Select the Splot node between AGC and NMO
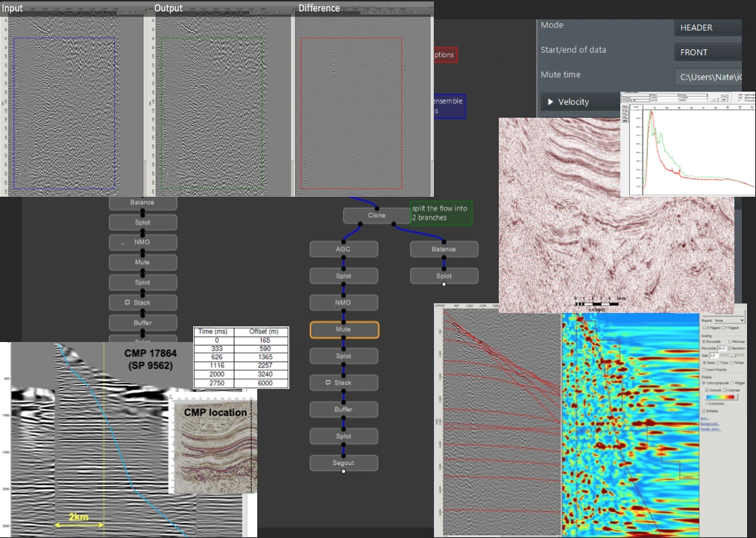The height and width of the screenshot is (538, 756). click(343, 276)
